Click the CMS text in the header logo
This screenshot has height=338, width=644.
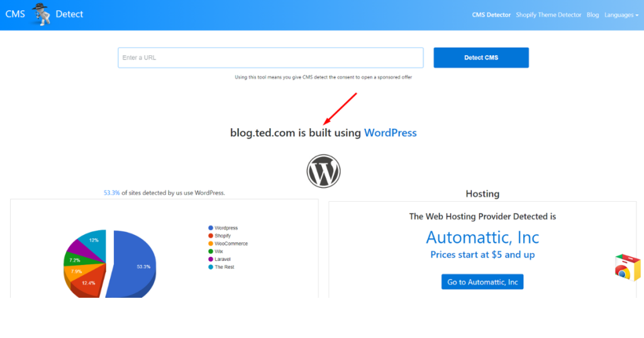[x=15, y=14]
